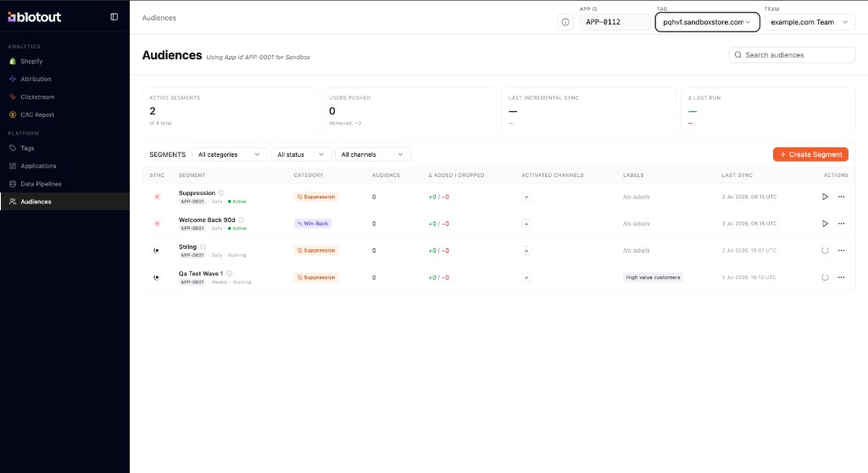Click the Users Pushed stat card
Screen dimensions: 868x473
click(409, 110)
